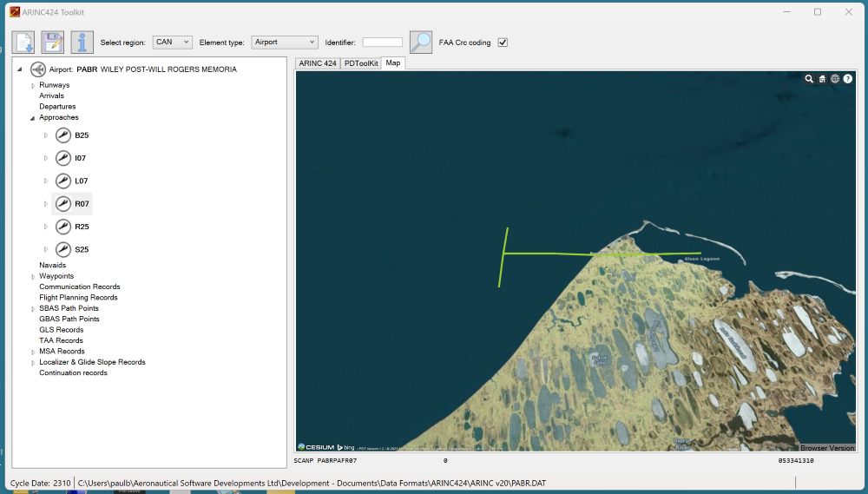The height and width of the screenshot is (494, 868).
Task: Click the Cycle Date: 2310 status text
Action: (x=41, y=484)
